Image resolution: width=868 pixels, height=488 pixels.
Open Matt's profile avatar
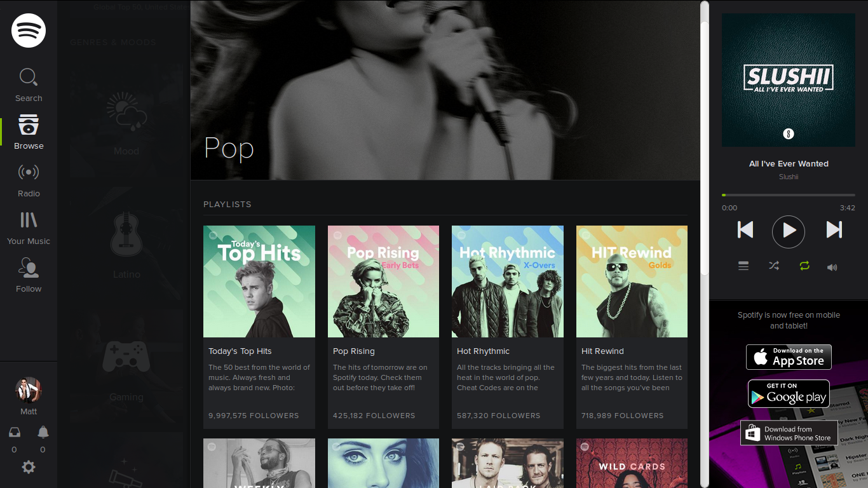[29, 390]
